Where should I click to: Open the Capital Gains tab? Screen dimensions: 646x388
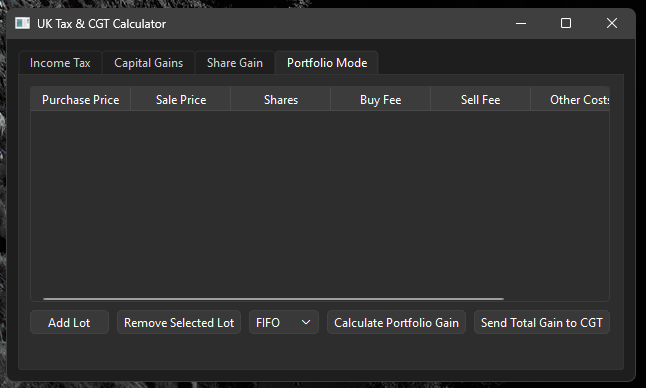pos(148,63)
